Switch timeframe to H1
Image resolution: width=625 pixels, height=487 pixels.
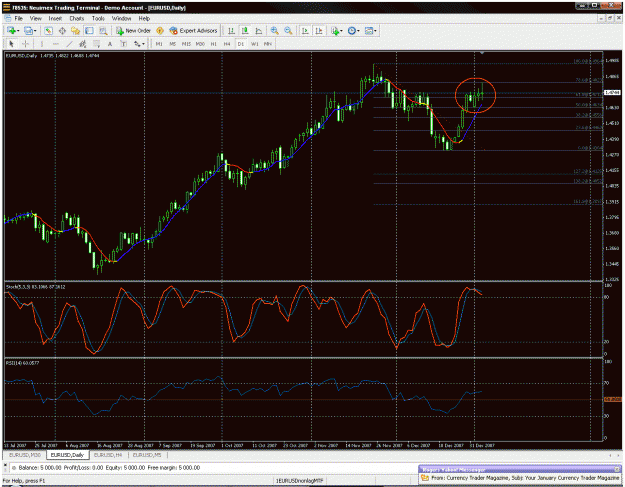click(214, 44)
